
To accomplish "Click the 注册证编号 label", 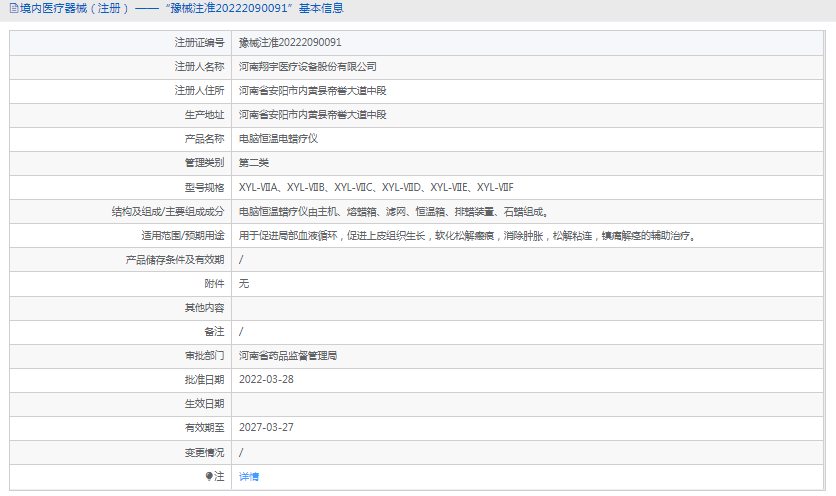I will coord(199,43).
